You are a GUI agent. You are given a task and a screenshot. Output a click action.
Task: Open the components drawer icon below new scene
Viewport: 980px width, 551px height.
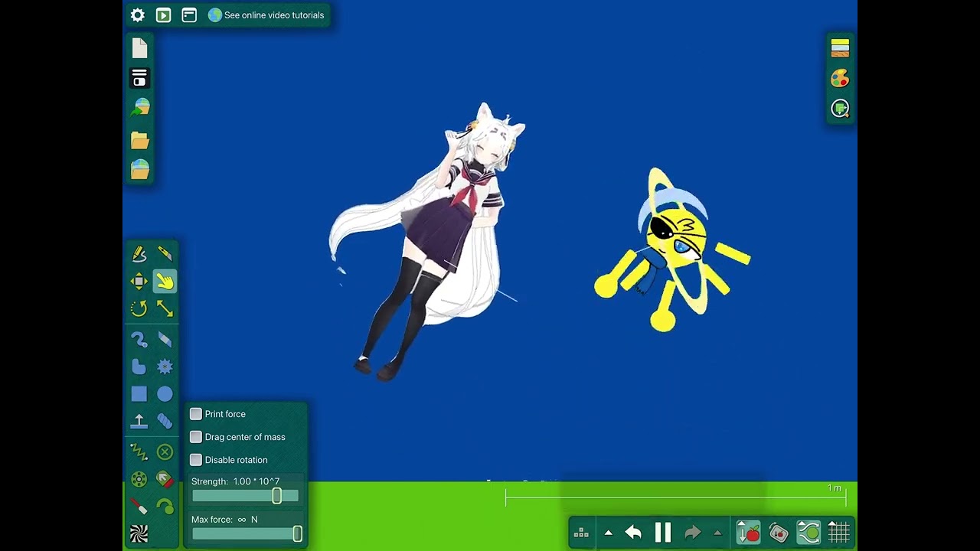click(139, 78)
